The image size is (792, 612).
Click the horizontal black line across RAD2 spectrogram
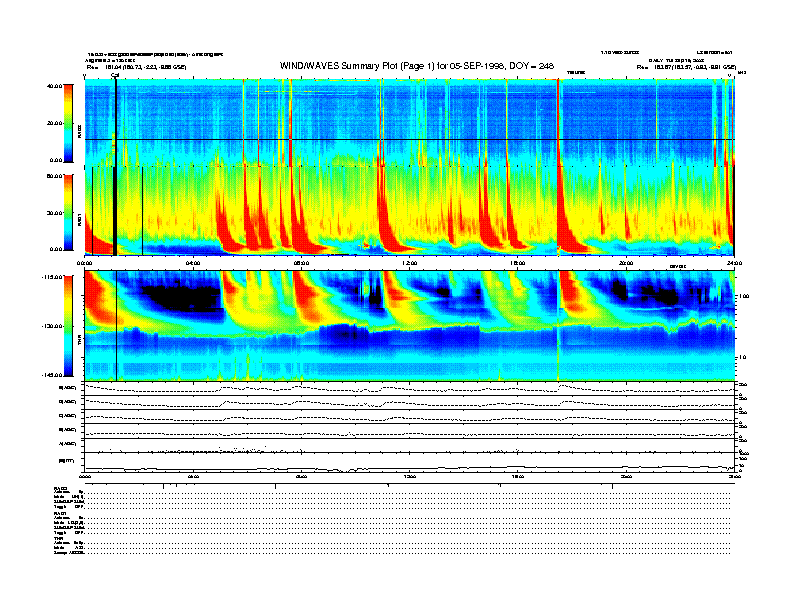point(409,139)
